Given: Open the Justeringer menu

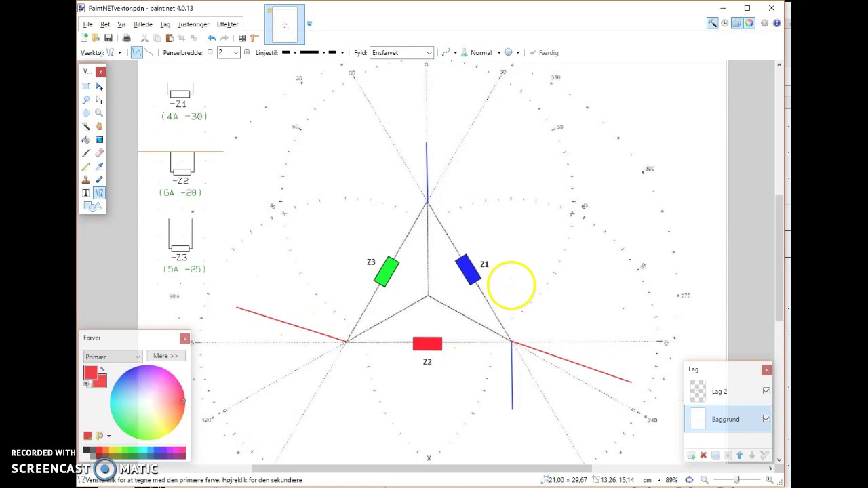Looking at the screenshot, I should [193, 24].
